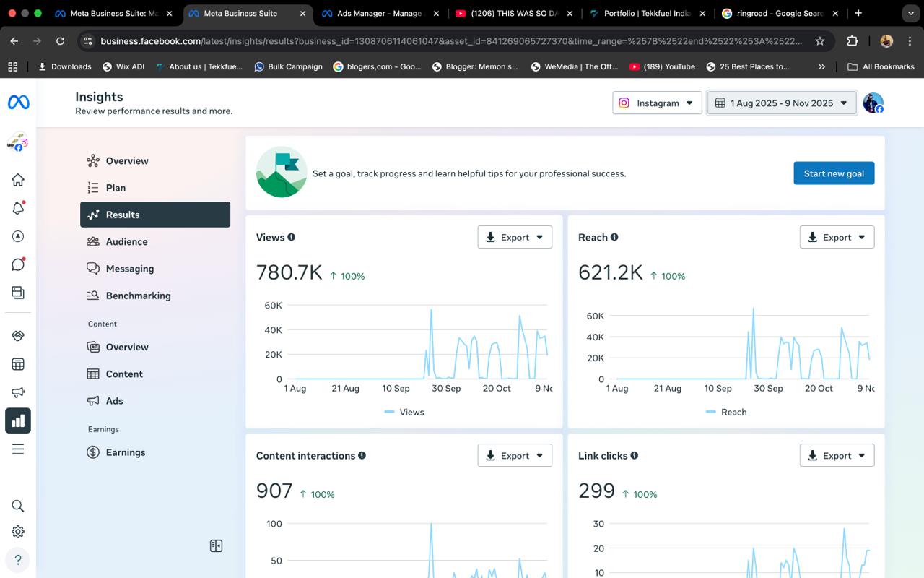Click the Search magnifier in sidebar

point(18,506)
